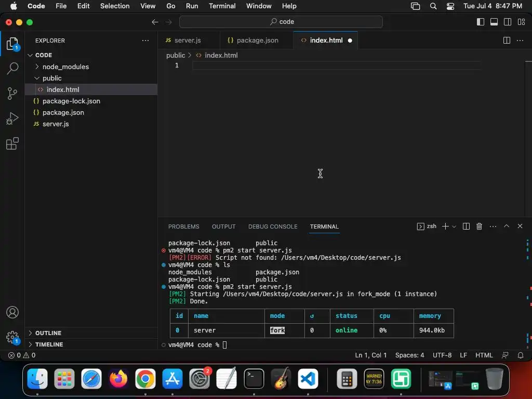Switch to the server.js editor tab
Image resolution: width=532 pixels, height=399 pixels.
click(x=189, y=41)
